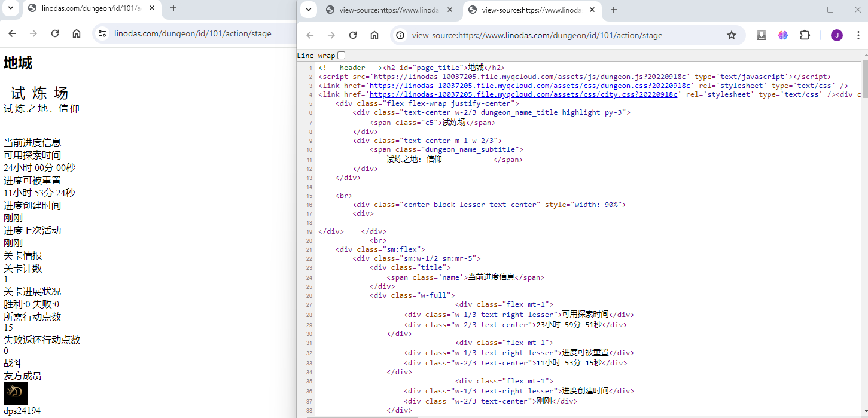The image size is (868, 418).
Task: Click the 战斗 text
Action: point(13,364)
